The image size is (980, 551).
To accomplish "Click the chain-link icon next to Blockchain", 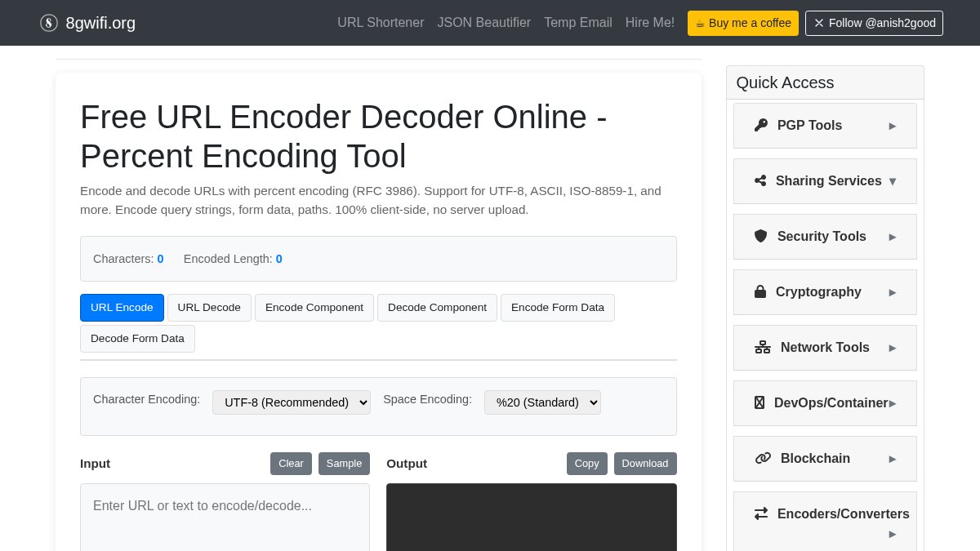I will [762, 458].
